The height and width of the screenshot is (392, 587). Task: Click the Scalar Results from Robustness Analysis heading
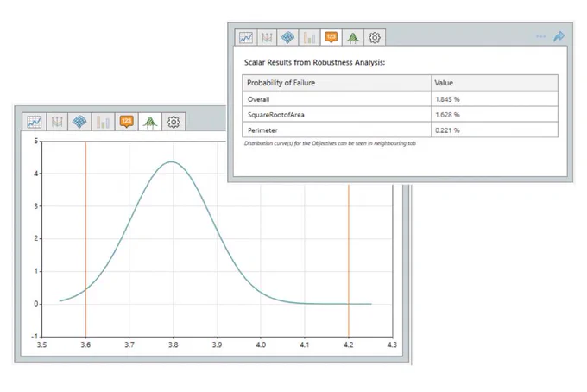314,62
